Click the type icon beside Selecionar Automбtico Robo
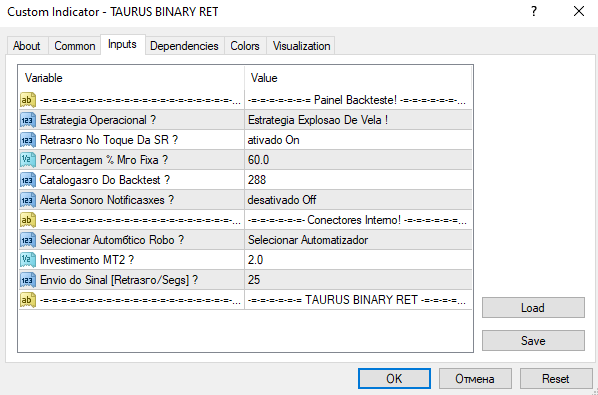The image size is (598, 395). (x=28, y=240)
